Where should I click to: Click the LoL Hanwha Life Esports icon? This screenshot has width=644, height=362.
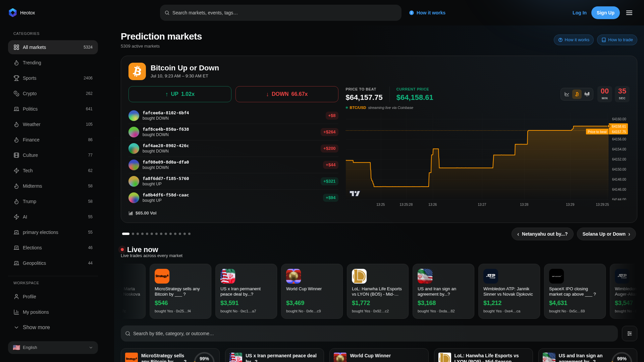point(359,276)
